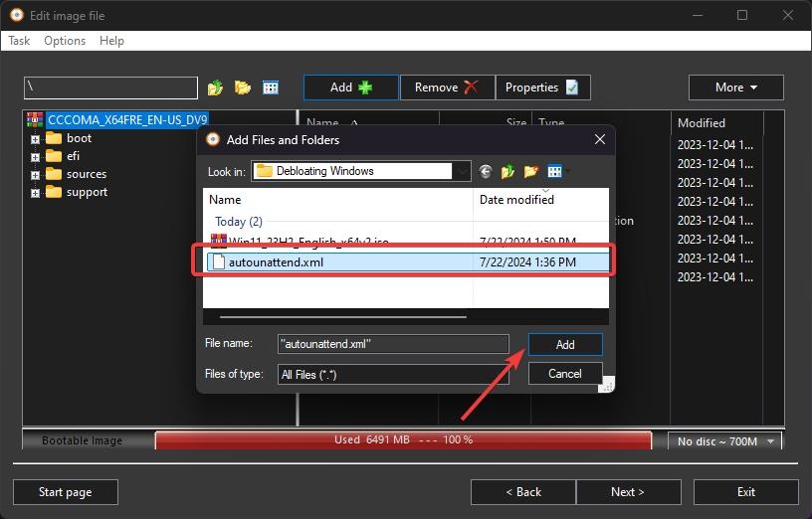Expand the support folder node

[x=35, y=193]
